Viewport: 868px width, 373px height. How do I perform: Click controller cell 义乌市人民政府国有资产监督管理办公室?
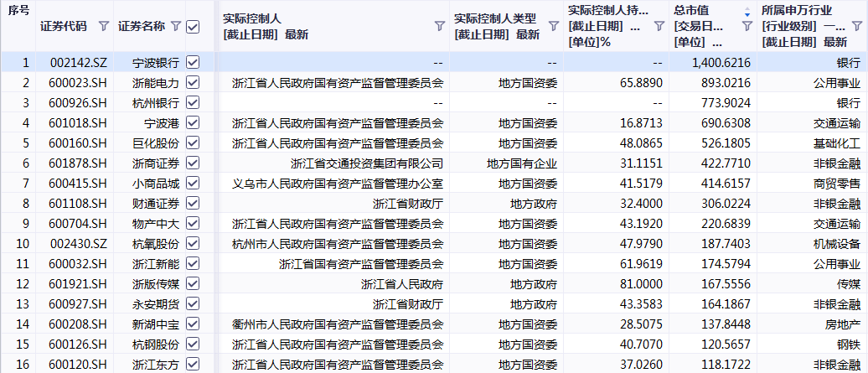[338, 184]
